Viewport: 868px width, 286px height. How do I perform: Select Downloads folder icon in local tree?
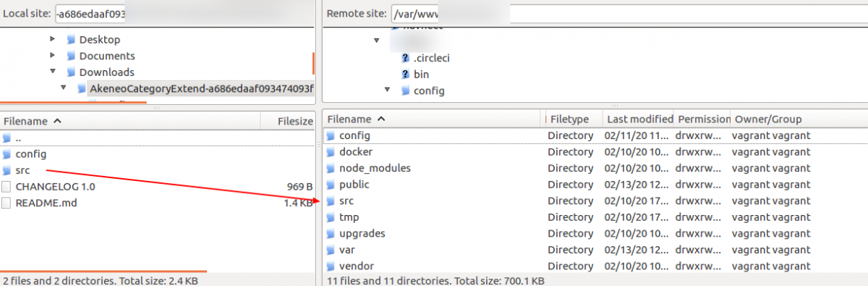coord(71,72)
